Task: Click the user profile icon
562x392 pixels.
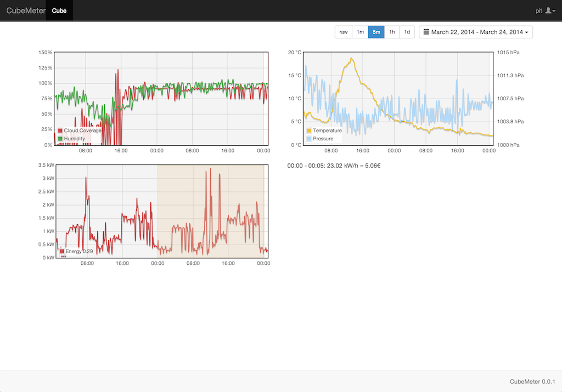Action: 548,11
